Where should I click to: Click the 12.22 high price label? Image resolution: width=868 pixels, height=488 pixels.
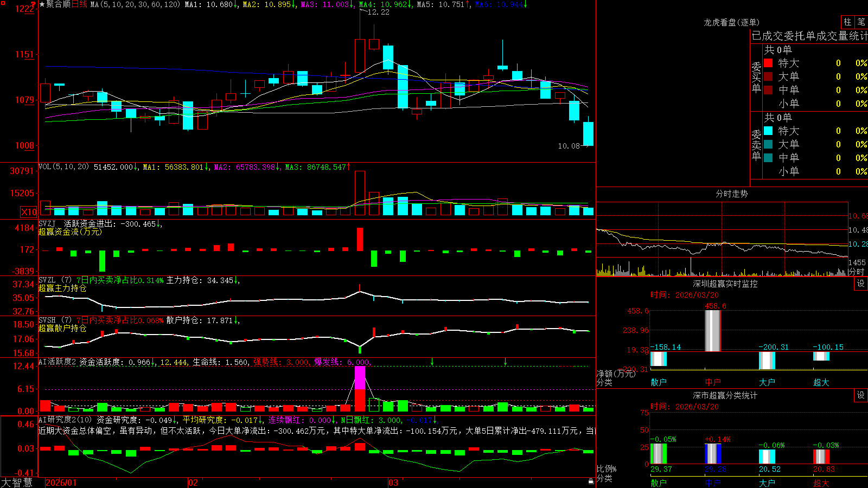(379, 12)
